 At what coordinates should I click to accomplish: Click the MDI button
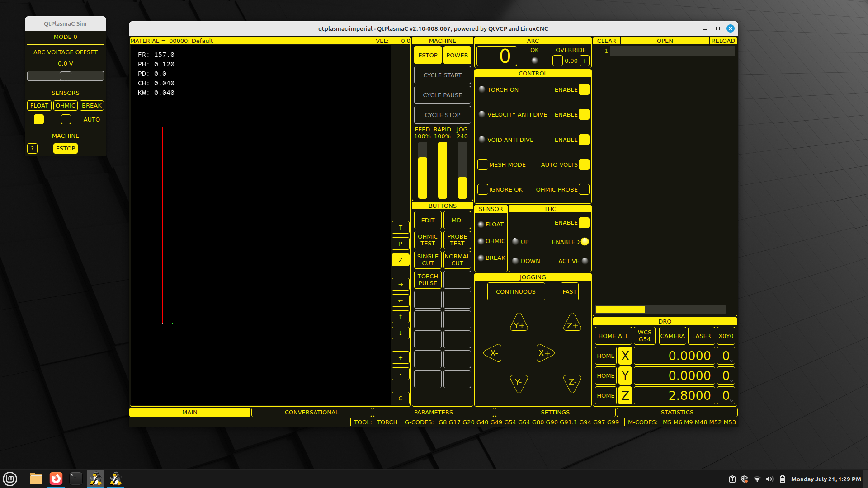point(457,220)
